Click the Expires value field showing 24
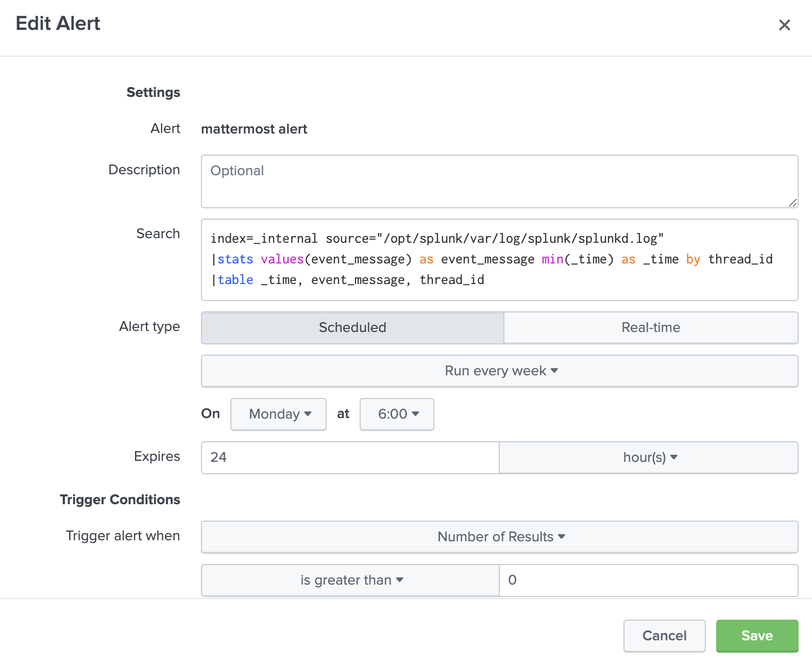Screen dimensions: 812x664 (x=350, y=457)
